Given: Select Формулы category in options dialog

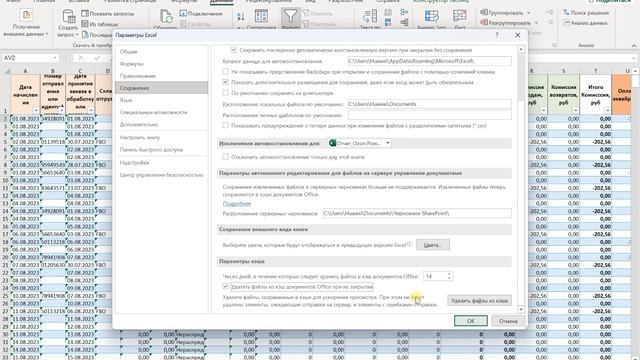Looking at the screenshot, I should 161,64.
